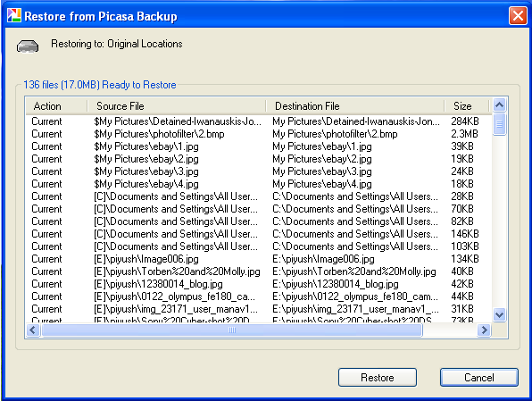Viewport: 532px width, 401px height.
Task: Click the 103KB size cell
Action: pos(465,246)
